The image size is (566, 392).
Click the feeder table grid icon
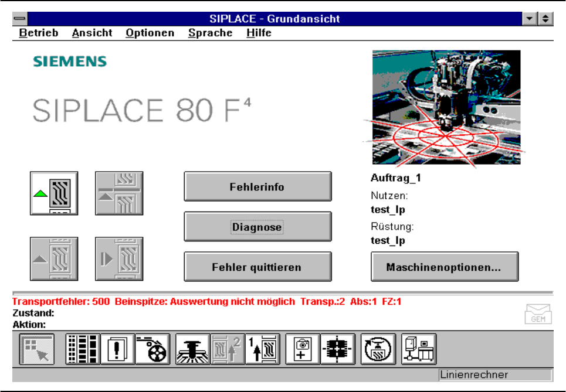point(83,349)
